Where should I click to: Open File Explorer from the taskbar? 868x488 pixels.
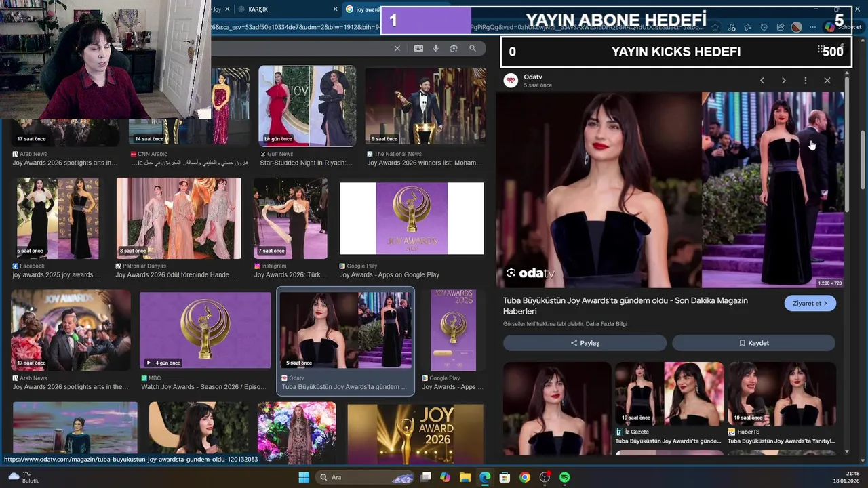(465, 477)
